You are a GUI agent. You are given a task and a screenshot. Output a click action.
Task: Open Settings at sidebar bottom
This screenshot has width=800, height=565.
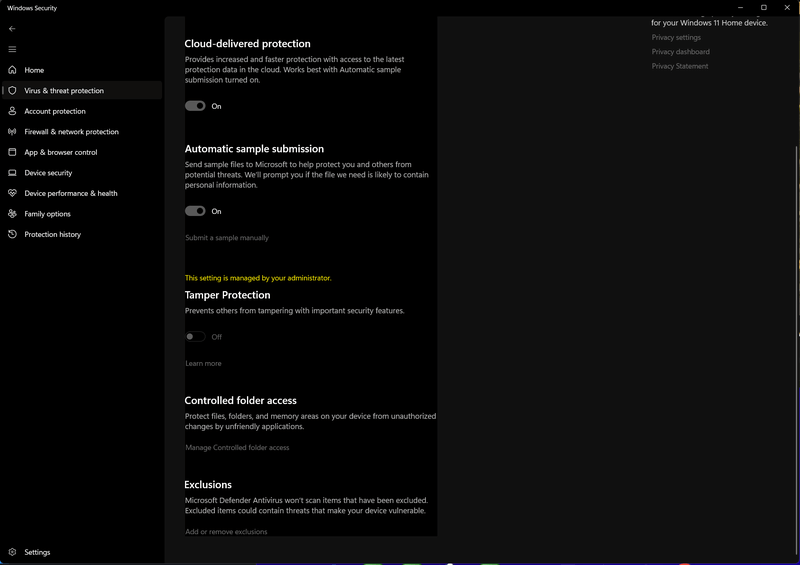pos(82,552)
